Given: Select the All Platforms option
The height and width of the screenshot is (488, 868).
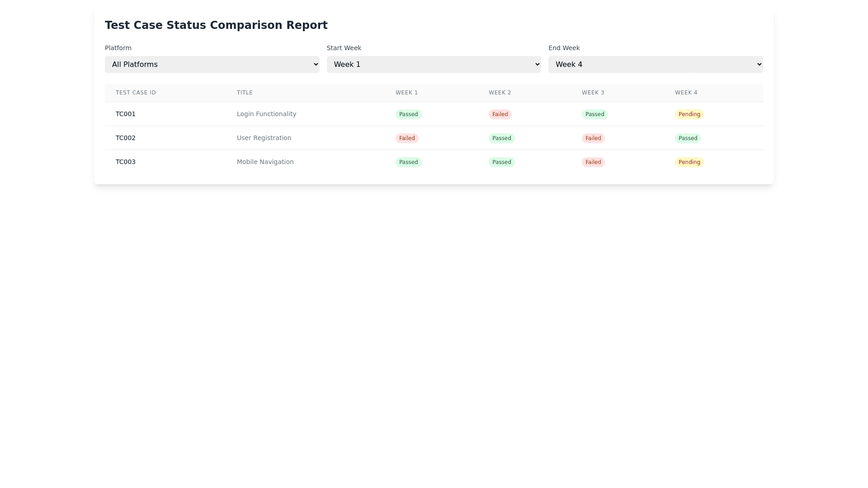Looking at the screenshot, I should pyautogui.click(x=212, y=64).
